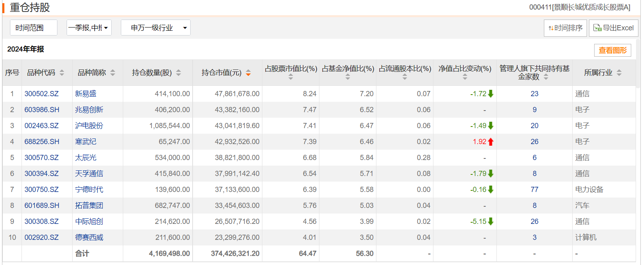Click 新易盛 holding value 47,861,678.00
This screenshot has width=644, height=265.
coord(237,94)
